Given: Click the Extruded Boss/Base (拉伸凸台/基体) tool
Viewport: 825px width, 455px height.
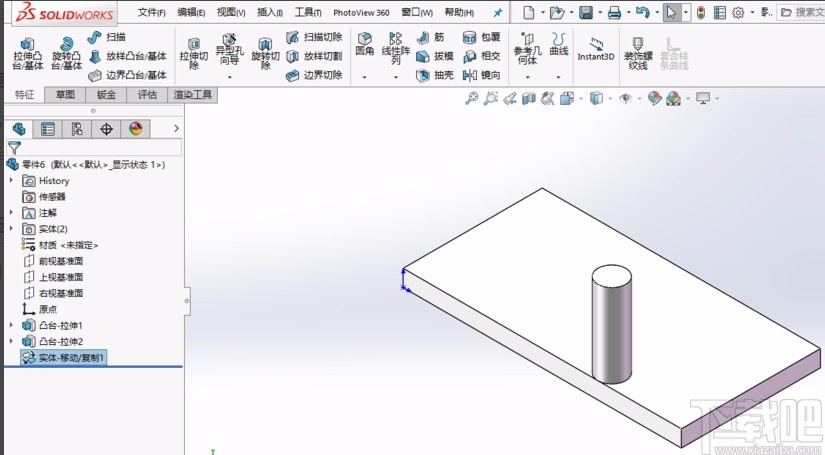Looking at the screenshot, I should click(27, 52).
